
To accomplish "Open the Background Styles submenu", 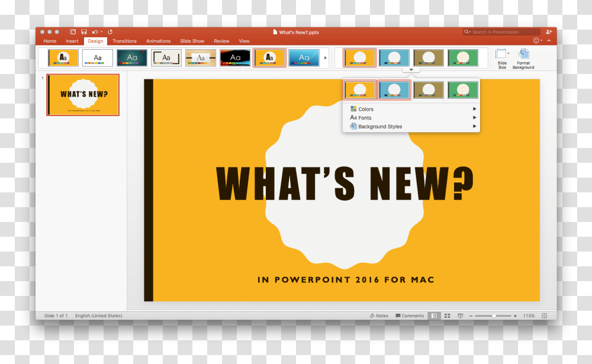I will (x=411, y=127).
